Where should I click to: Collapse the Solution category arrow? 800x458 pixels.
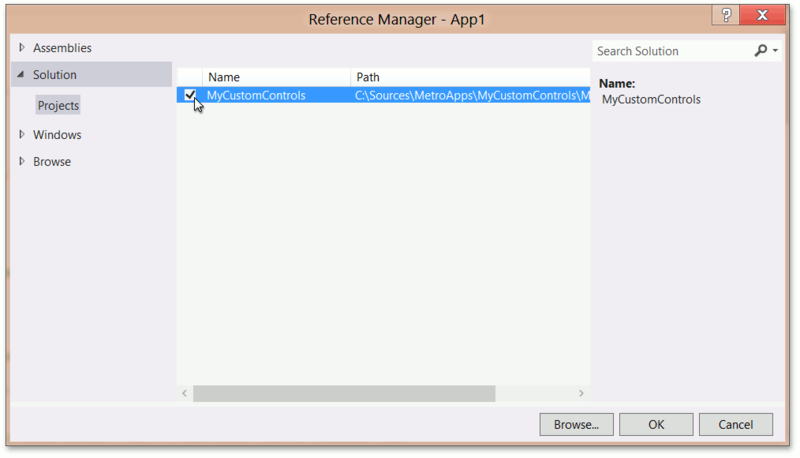point(21,74)
